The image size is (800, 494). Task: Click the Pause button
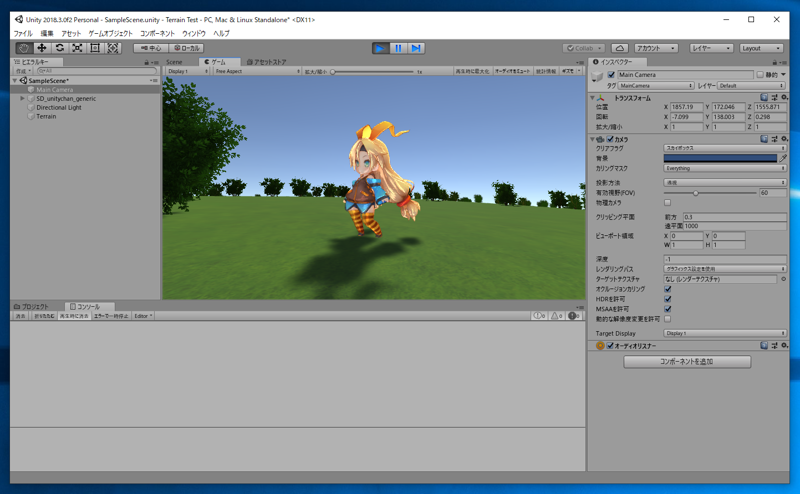tap(398, 48)
